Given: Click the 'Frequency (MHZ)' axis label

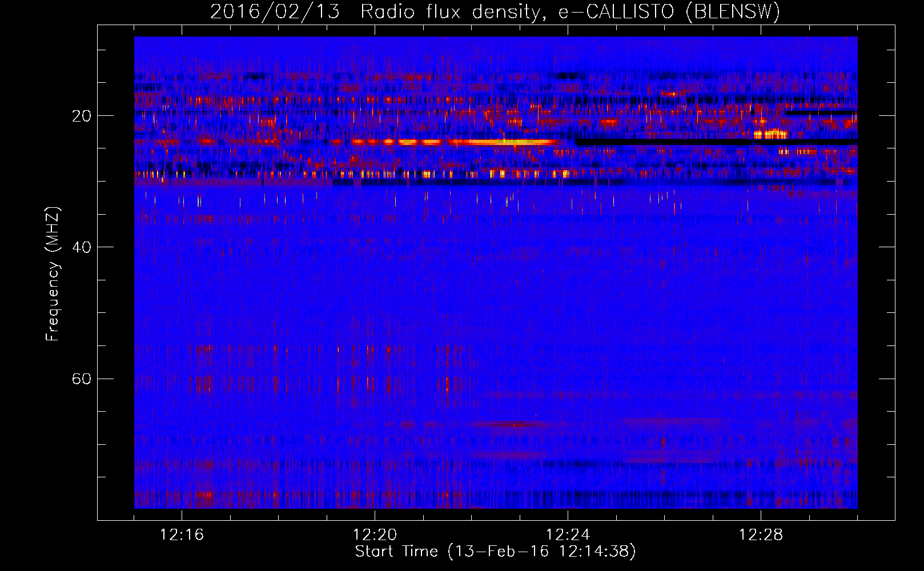Looking at the screenshot, I should click(53, 274).
